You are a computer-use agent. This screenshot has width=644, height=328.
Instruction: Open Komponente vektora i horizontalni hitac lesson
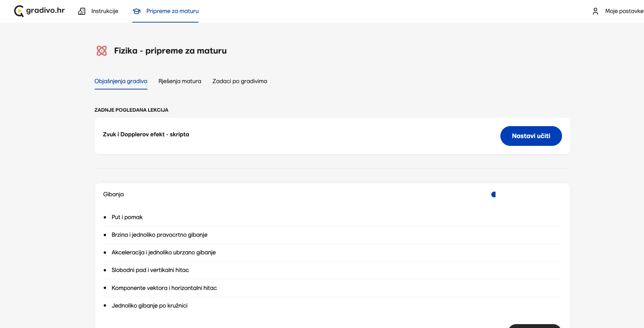pos(164,288)
